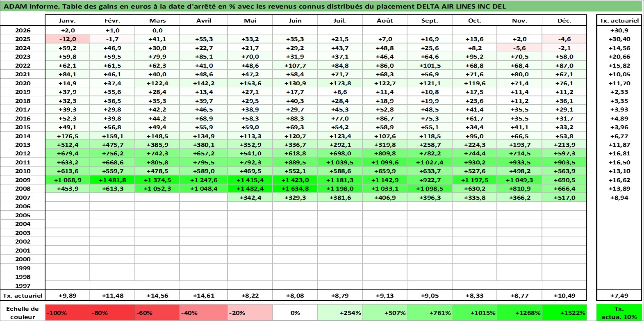
Task: Click the +173,8 cell in July 2020
Action: pos(340,83)
